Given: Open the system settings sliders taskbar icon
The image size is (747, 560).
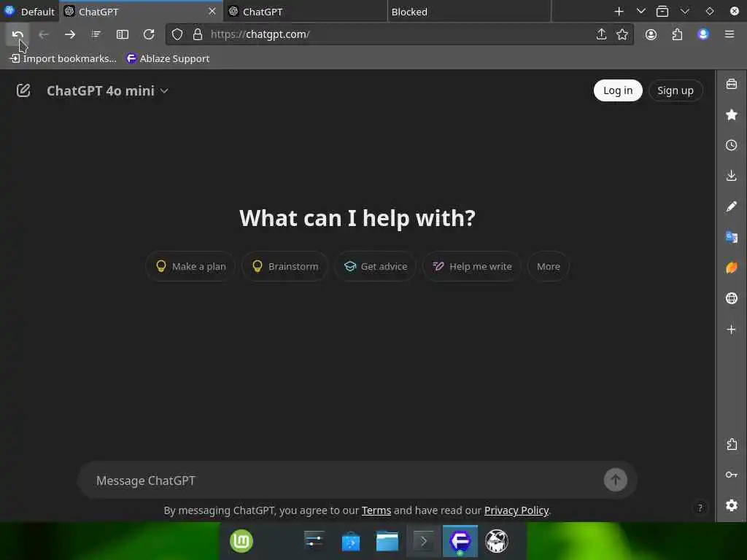Looking at the screenshot, I should click(314, 541).
